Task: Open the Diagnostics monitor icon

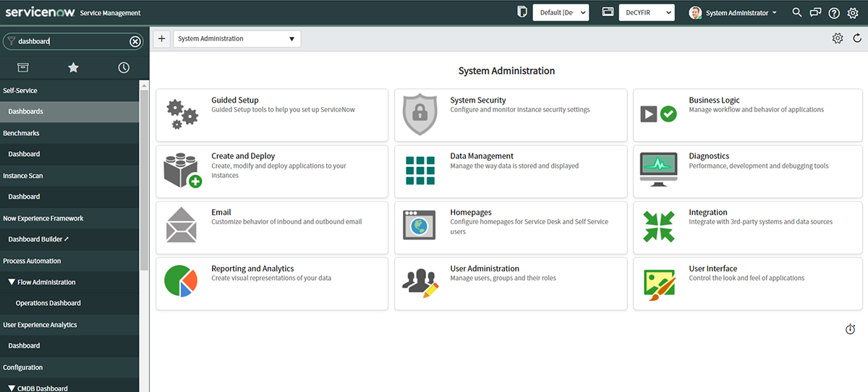Action: point(658,170)
